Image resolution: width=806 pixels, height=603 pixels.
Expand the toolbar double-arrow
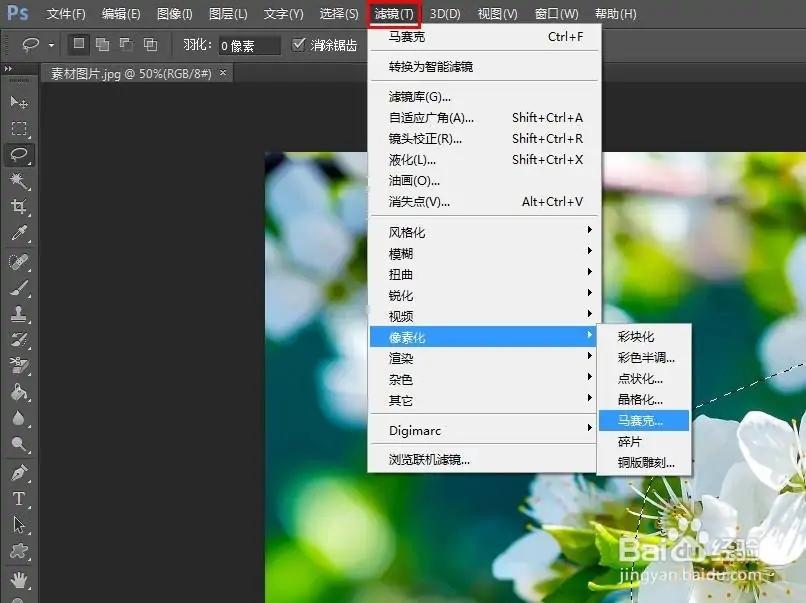[8, 68]
